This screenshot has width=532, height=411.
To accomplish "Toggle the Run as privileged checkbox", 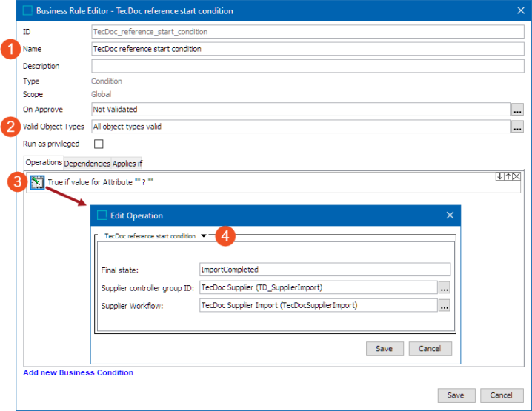I will tap(99, 144).
